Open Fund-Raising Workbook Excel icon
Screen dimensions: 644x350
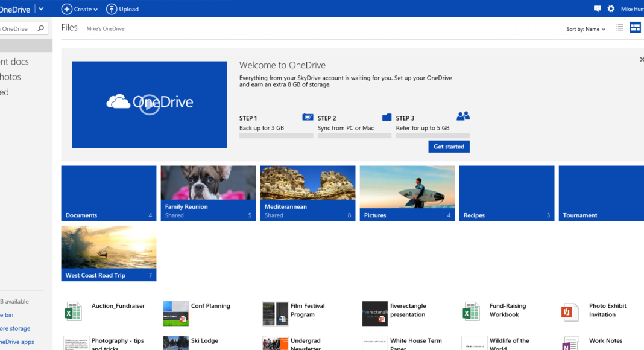coord(470,311)
